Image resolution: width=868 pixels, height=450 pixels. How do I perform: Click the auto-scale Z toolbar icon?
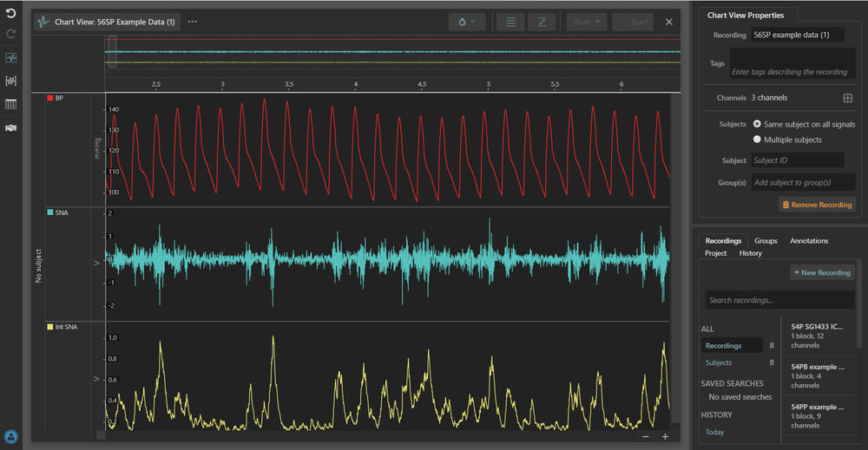tap(542, 22)
